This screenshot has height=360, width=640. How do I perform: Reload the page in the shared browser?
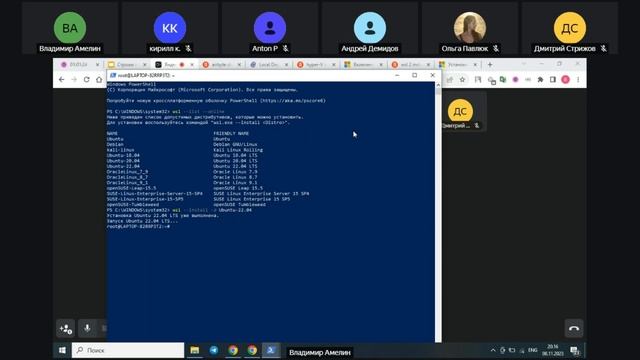[x=87, y=80]
